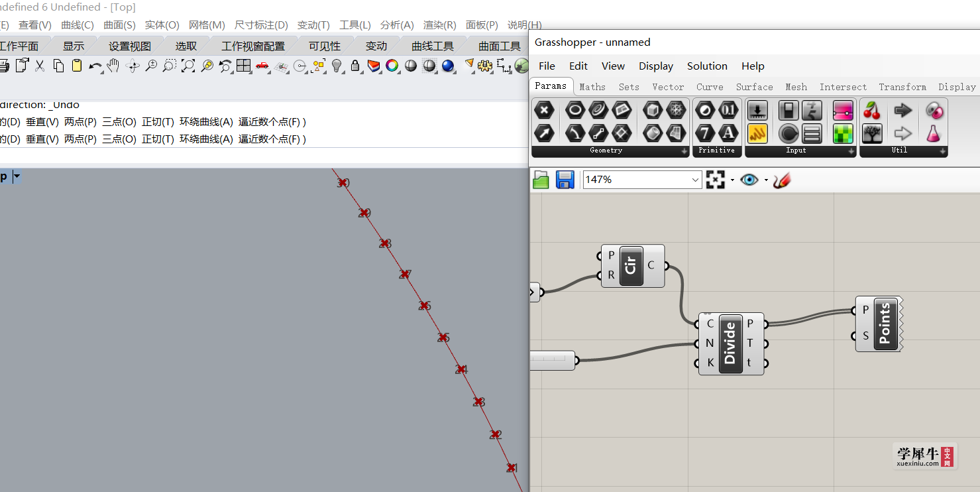
Task: Choose the Line parameter icon in Geometry
Action: coord(598,133)
